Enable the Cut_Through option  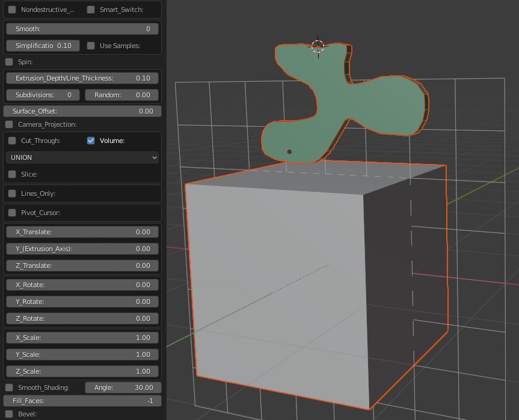click(12, 141)
